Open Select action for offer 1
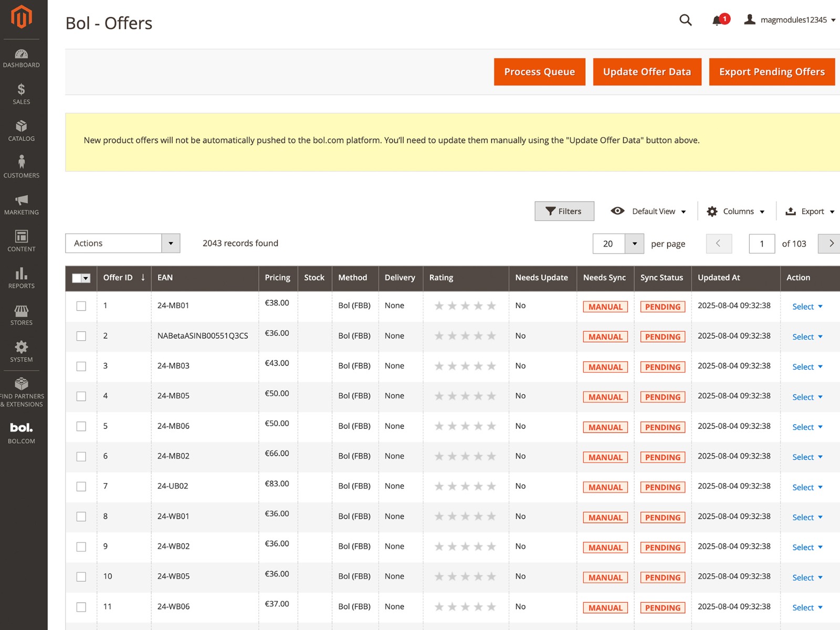 pyautogui.click(x=807, y=307)
